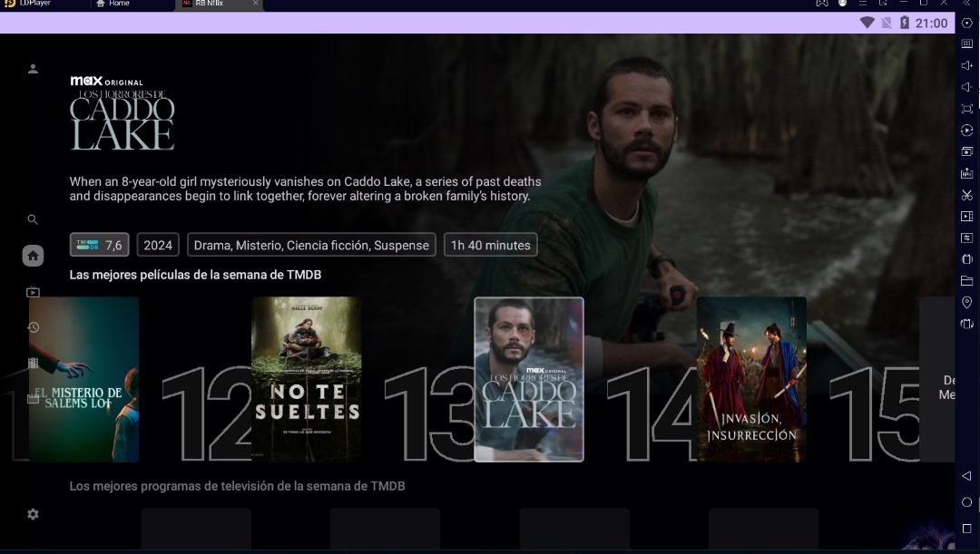980x554 pixels.
Task: Select the Invasión, Insurrección poster
Action: click(751, 379)
